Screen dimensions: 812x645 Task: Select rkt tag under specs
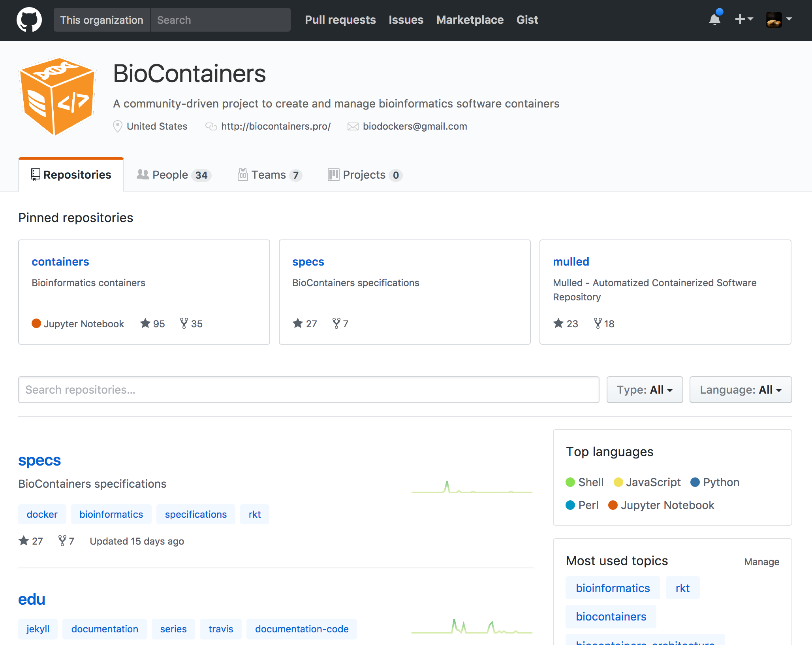[x=255, y=514]
